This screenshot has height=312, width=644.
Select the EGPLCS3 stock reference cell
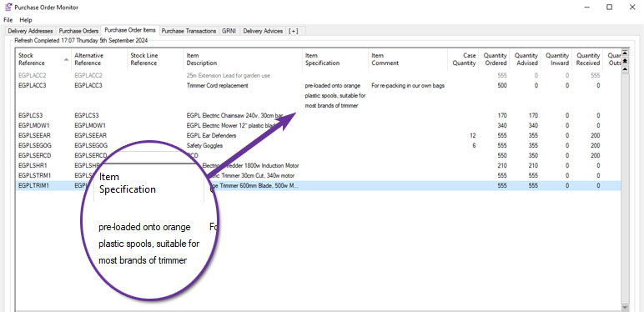pos(30,115)
